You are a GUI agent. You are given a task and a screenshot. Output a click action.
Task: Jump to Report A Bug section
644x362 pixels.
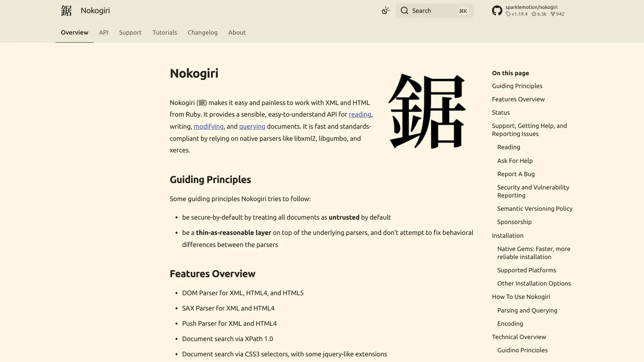pyautogui.click(x=516, y=174)
